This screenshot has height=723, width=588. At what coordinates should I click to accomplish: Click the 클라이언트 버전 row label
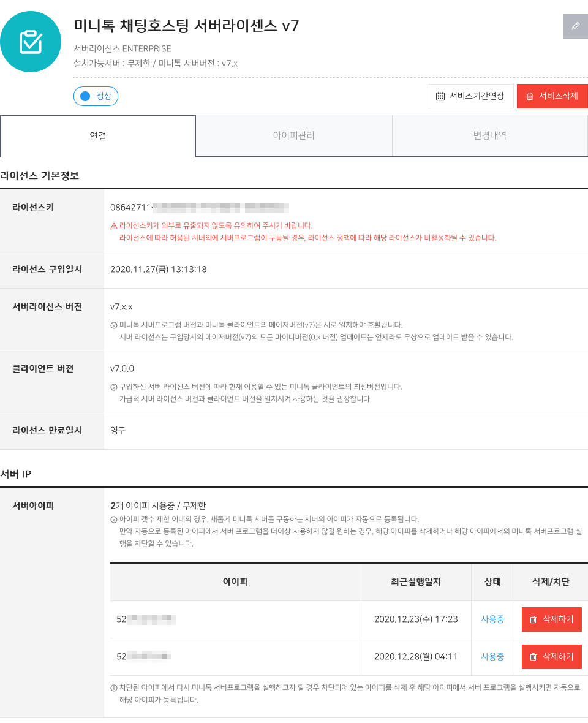tap(43, 369)
